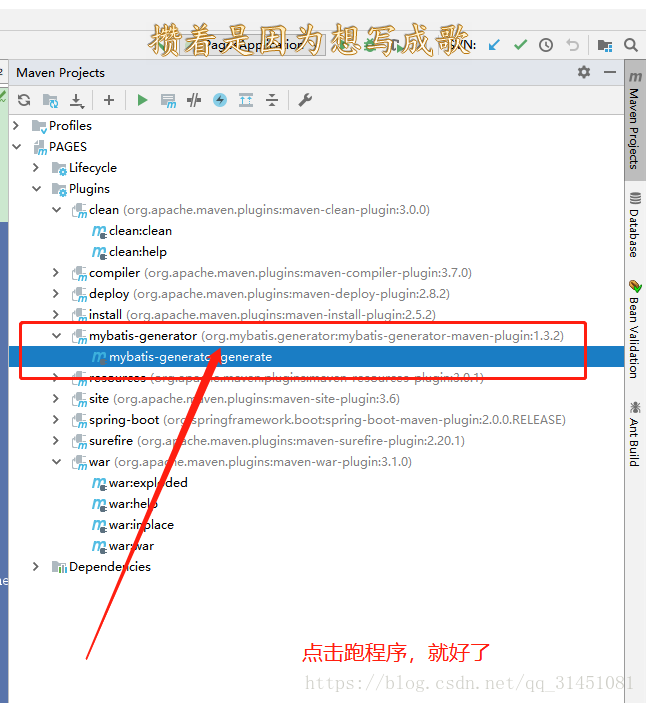646x703 pixels.
Task: Expand the Profiles node
Action: [x=17, y=126]
